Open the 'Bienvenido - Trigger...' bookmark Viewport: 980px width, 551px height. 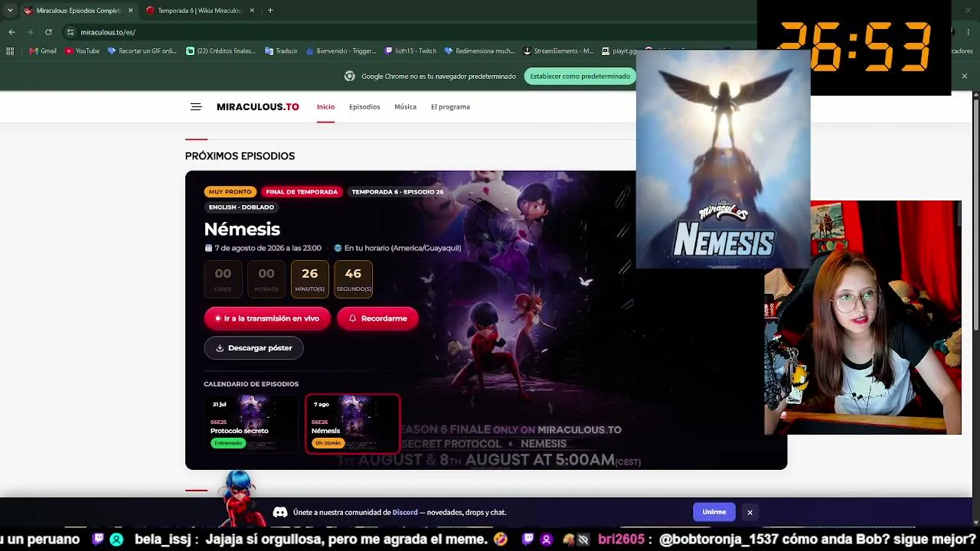click(341, 51)
